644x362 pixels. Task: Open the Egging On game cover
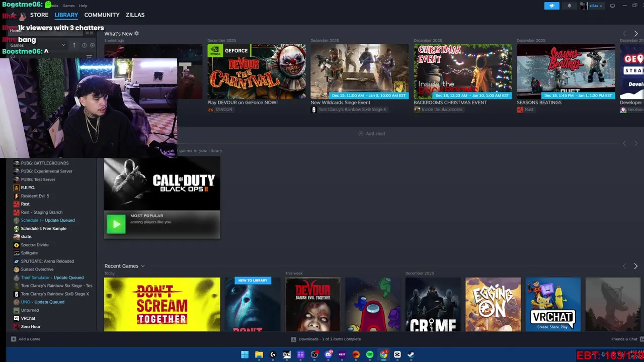[x=493, y=304]
